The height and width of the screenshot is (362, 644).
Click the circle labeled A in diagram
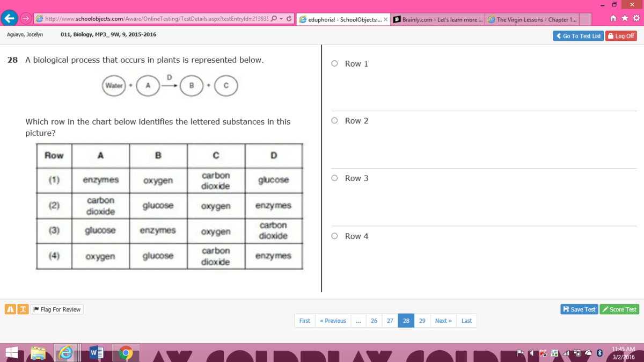tap(148, 85)
